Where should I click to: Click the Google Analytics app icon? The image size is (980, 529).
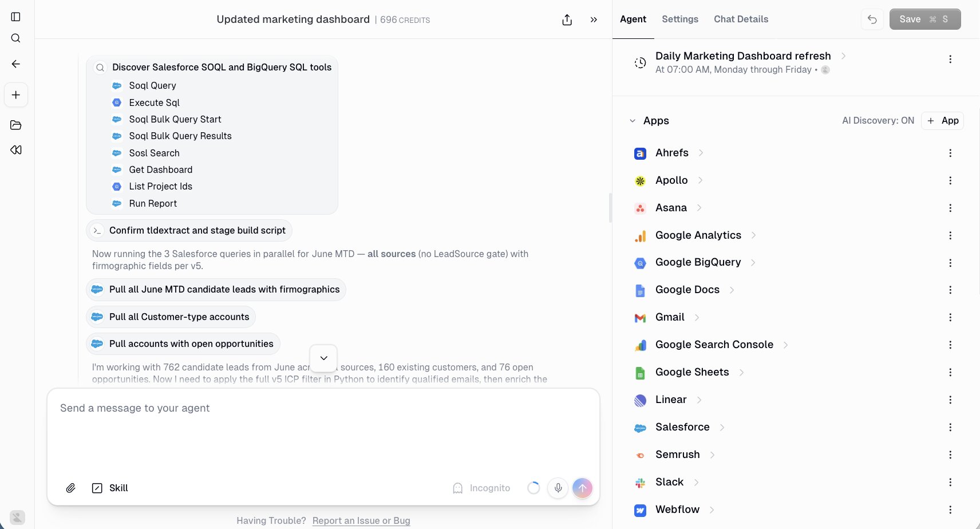pos(641,236)
